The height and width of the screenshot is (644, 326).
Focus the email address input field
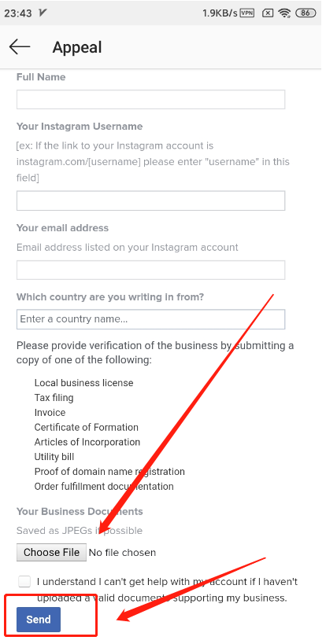(x=151, y=270)
